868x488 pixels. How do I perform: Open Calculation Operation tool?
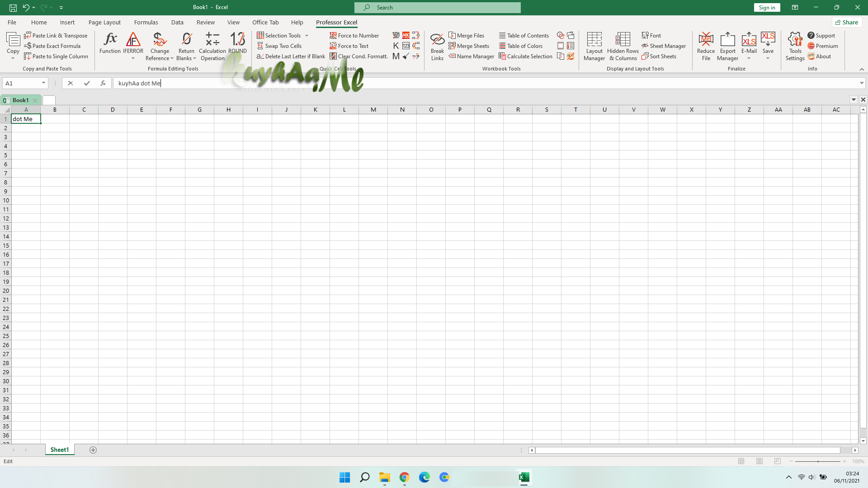(x=212, y=46)
